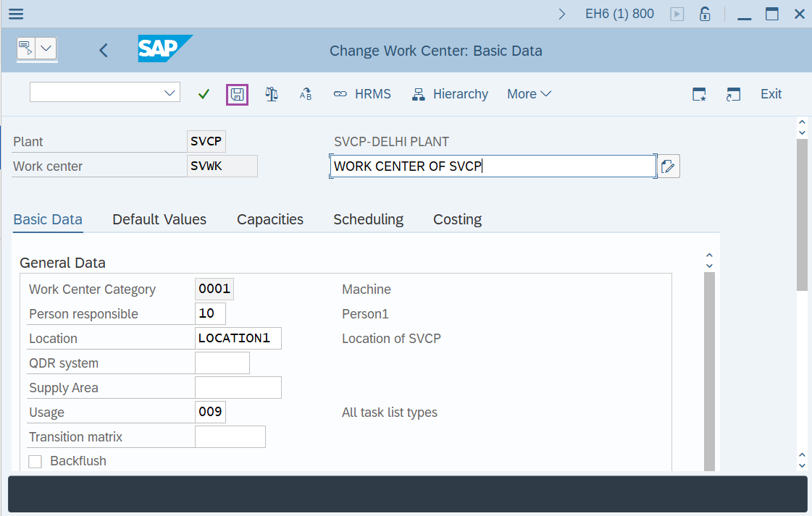Open the edit pencil beside work center description
This screenshot has width=812, height=516.
click(x=667, y=166)
